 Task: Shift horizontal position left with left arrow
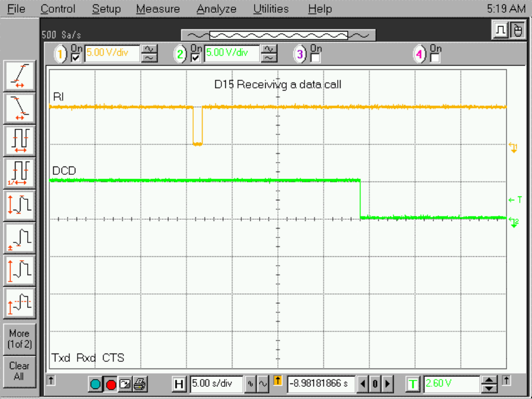pyautogui.click(x=363, y=384)
